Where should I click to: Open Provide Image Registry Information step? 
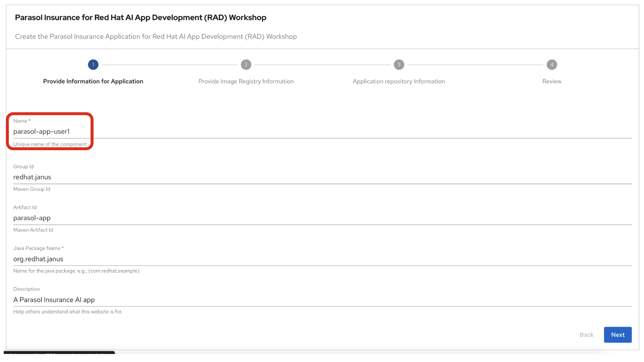coord(246,81)
